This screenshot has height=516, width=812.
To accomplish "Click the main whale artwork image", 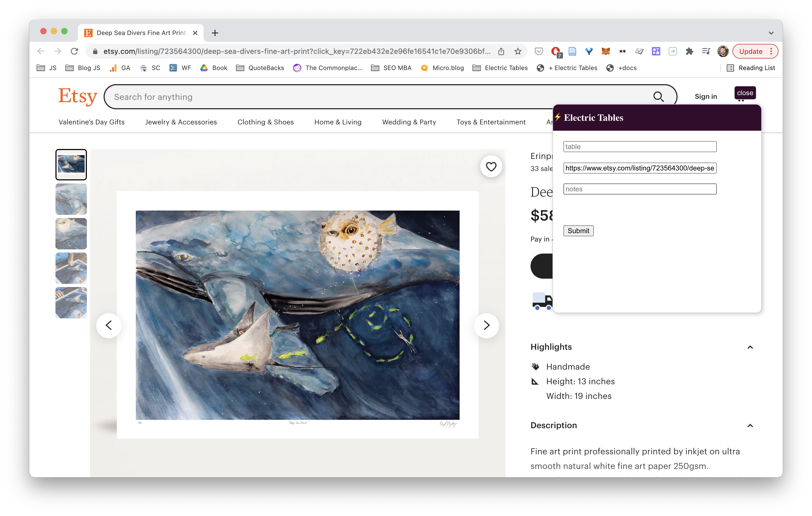I will pyautogui.click(x=297, y=315).
